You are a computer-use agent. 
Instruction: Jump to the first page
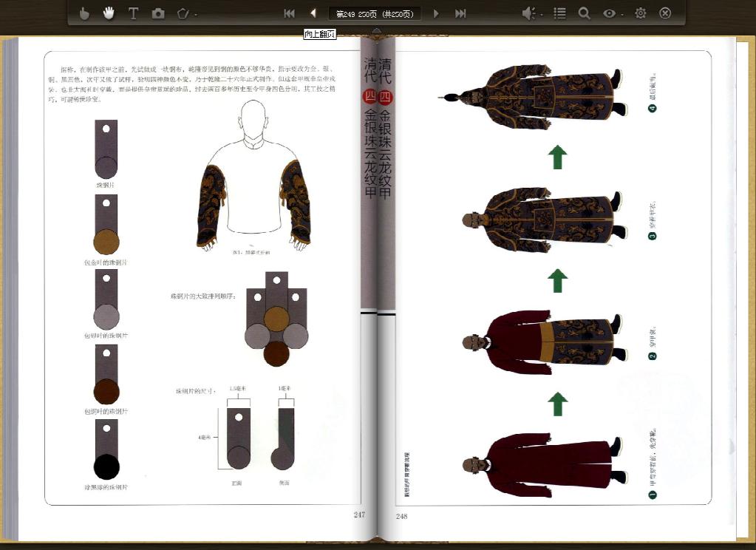[289, 13]
